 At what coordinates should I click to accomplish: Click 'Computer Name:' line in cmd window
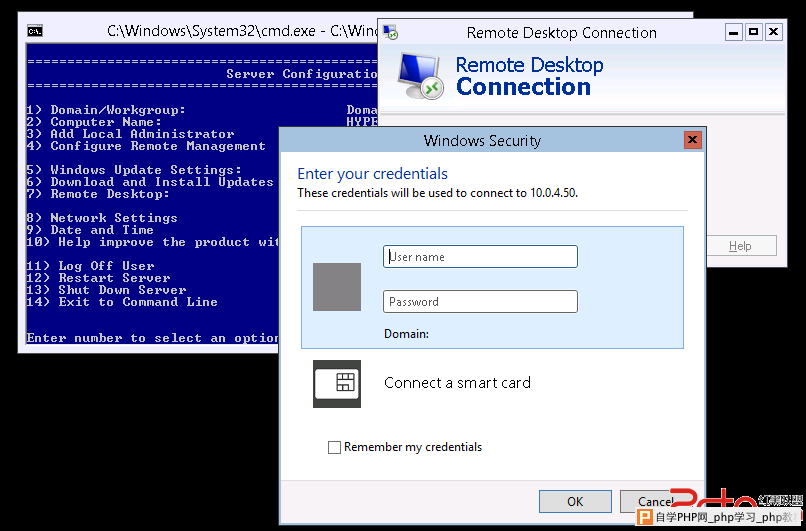coord(94,122)
